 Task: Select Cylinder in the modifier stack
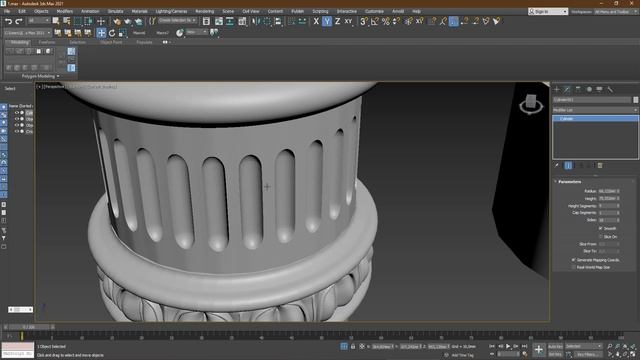pos(595,118)
